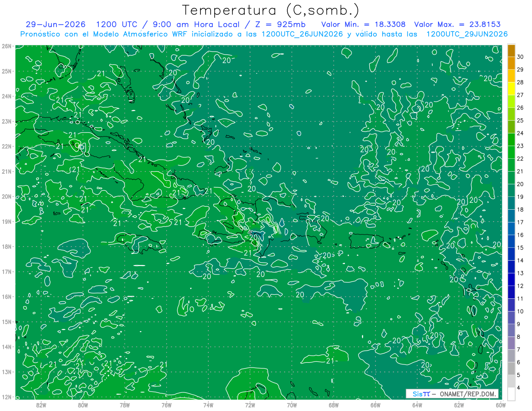Click the 78W longitude axis label
Screen dimensions: 532x411
125,405
